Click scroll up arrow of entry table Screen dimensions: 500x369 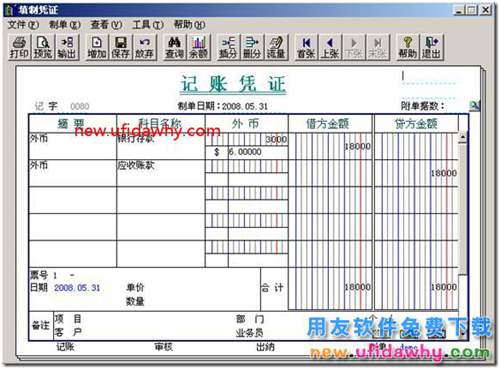463,137
